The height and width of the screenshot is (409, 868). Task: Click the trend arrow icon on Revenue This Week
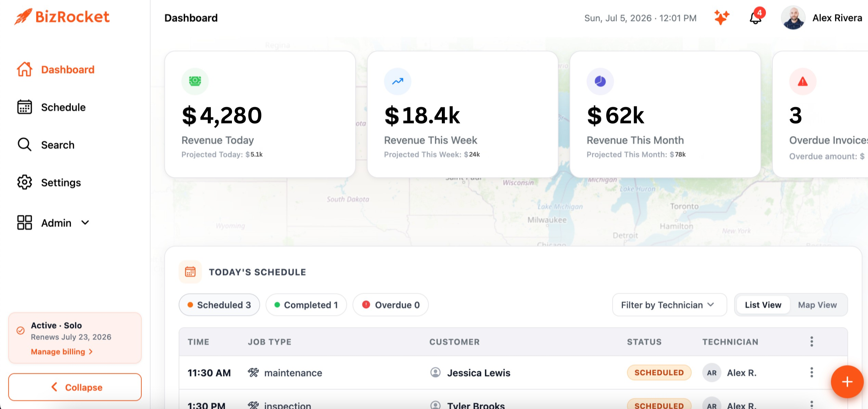click(x=397, y=81)
